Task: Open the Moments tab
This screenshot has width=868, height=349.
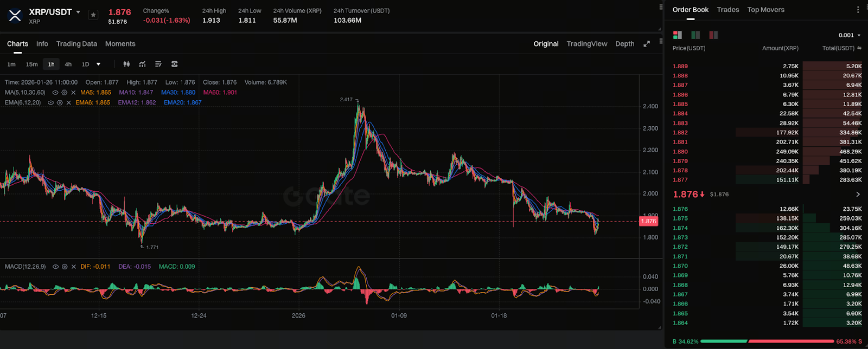Action: coord(120,44)
